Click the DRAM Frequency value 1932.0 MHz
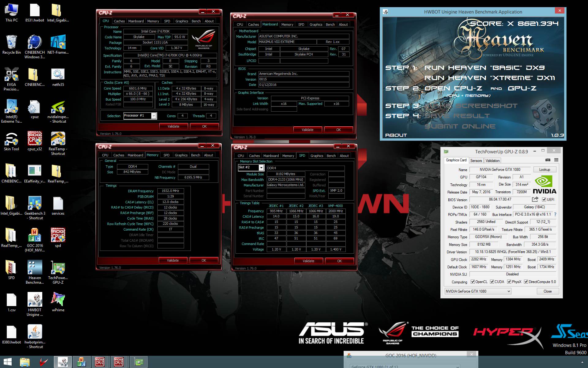 (171, 191)
